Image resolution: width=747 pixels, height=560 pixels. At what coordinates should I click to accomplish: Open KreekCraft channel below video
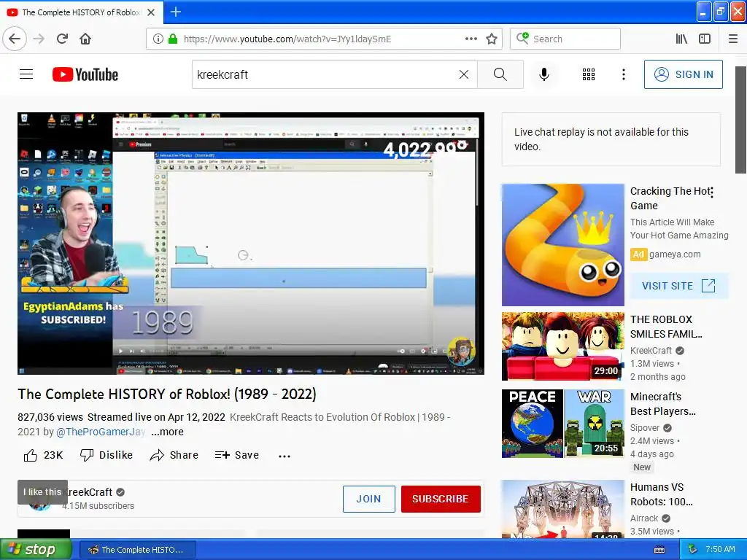(x=90, y=492)
